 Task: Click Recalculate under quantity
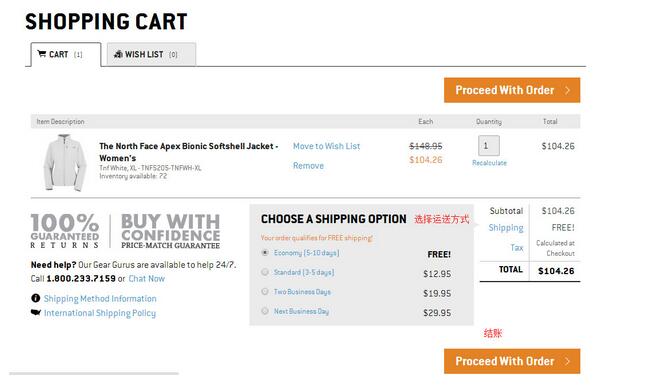pyautogui.click(x=489, y=163)
